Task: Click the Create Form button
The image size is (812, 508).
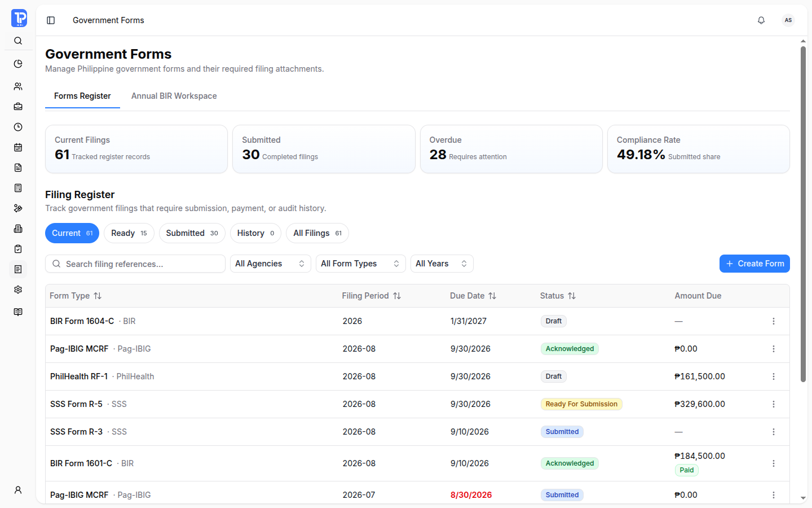Action: [x=754, y=264]
